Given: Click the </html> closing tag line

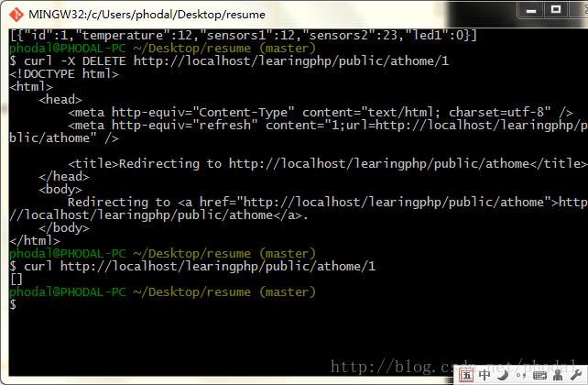Looking at the screenshot, I should pyautogui.click(x=35, y=240).
